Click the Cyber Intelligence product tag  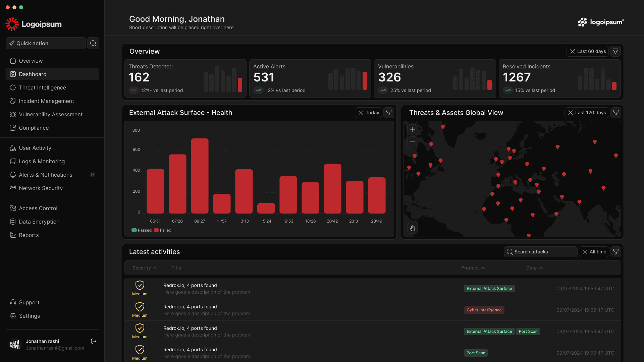point(484,310)
